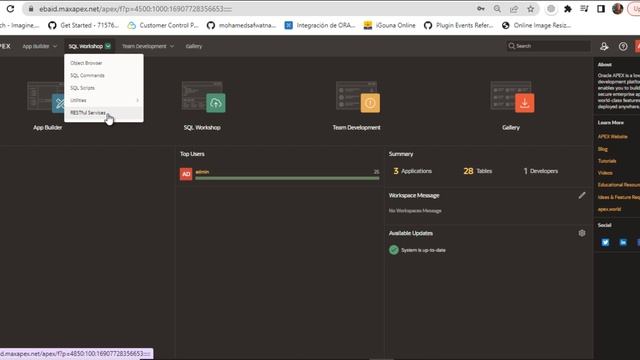Click the padlock site info icon
Screen dimensions: 640x360
[x=31, y=9]
